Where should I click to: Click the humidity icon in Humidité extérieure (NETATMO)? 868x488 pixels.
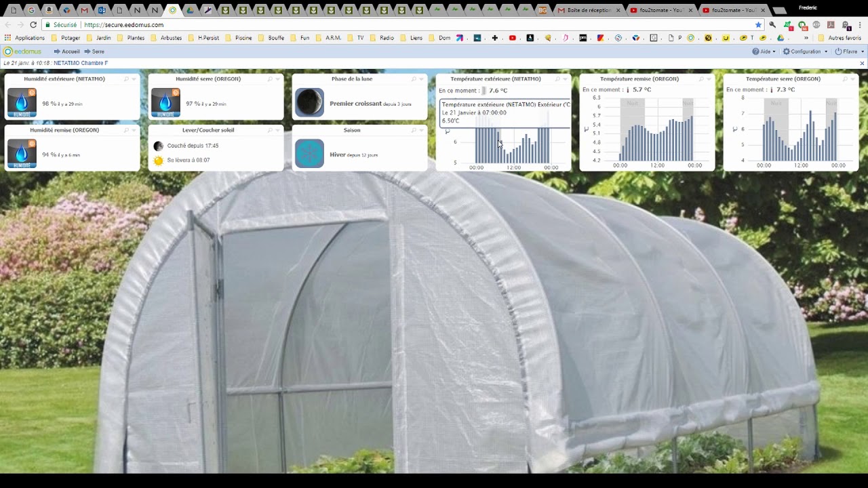[22, 103]
